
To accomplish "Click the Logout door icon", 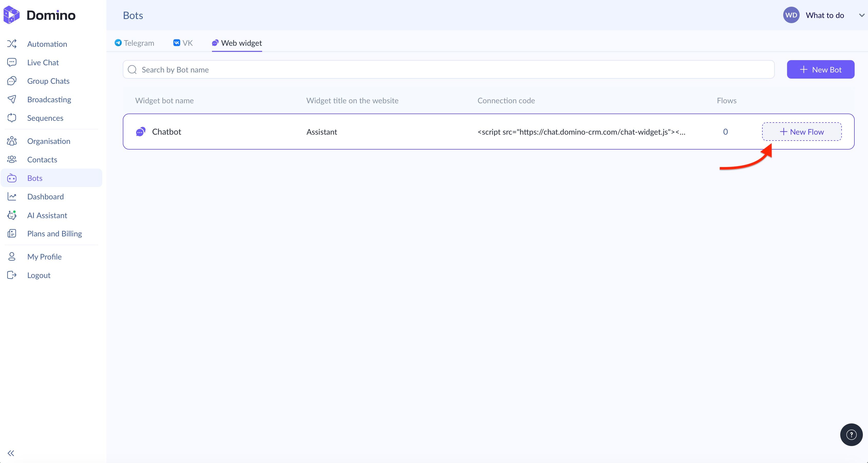I will (x=12, y=275).
